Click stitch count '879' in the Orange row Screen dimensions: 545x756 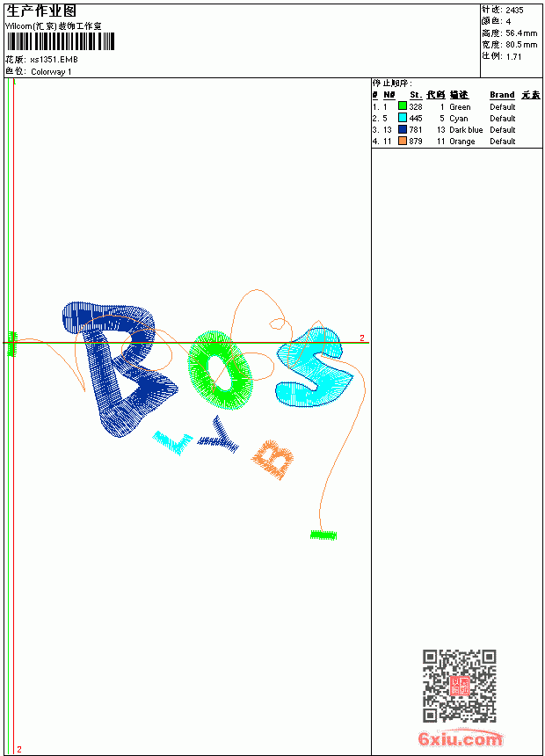click(416, 142)
